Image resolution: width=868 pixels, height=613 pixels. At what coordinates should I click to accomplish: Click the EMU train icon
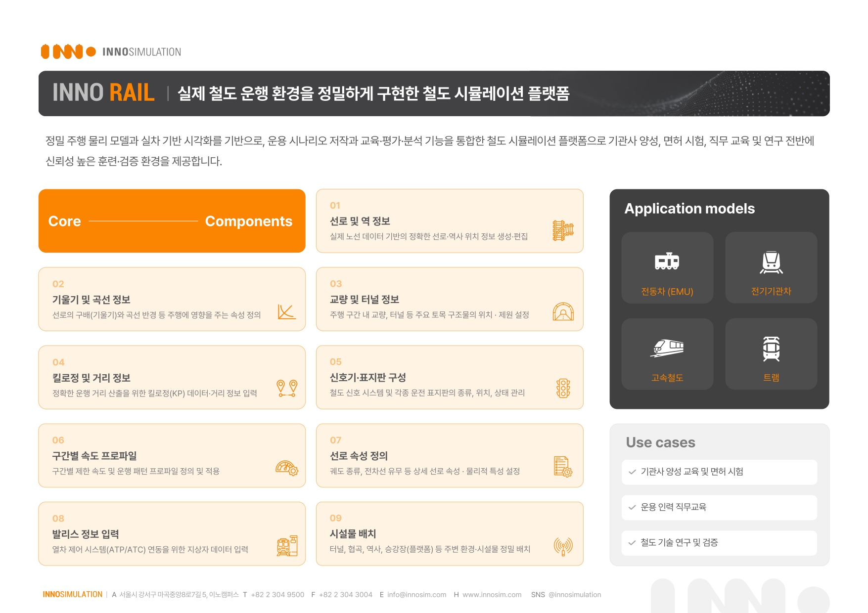coord(667,261)
